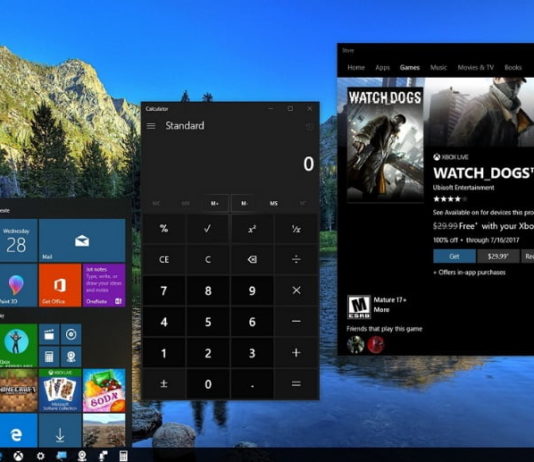The height and width of the screenshot is (462, 534).
Task: Open the small Calculator tile
Action: [49, 356]
